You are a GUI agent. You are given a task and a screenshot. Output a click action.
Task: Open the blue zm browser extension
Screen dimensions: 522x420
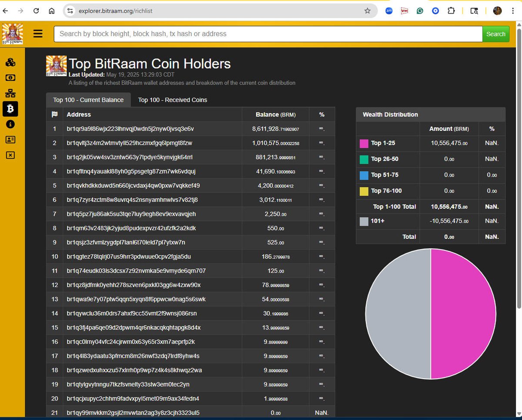[x=389, y=11]
